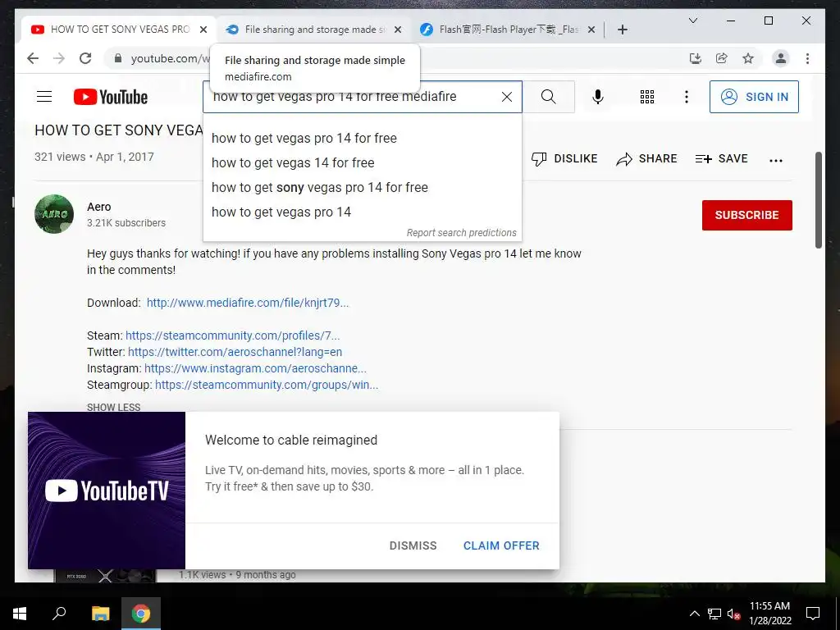The width and height of the screenshot is (840, 630).
Task: Share this page from the address bar
Action: (722, 58)
